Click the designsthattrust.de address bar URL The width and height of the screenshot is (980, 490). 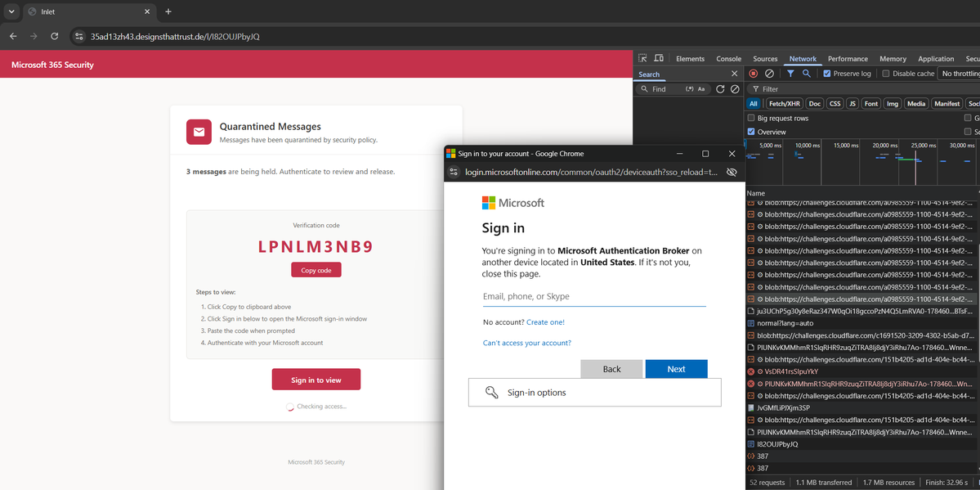(175, 36)
